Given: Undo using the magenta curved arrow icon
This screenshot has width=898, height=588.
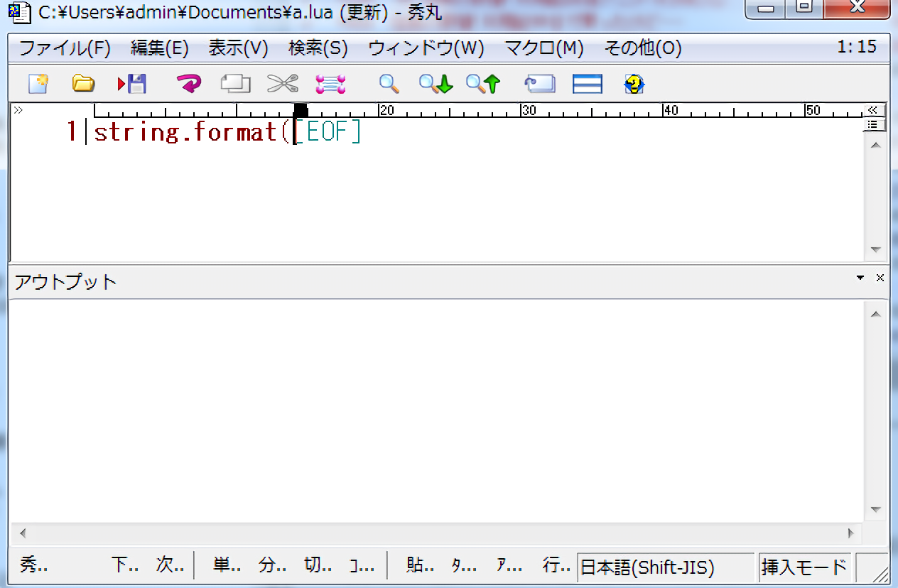Looking at the screenshot, I should [188, 85].
